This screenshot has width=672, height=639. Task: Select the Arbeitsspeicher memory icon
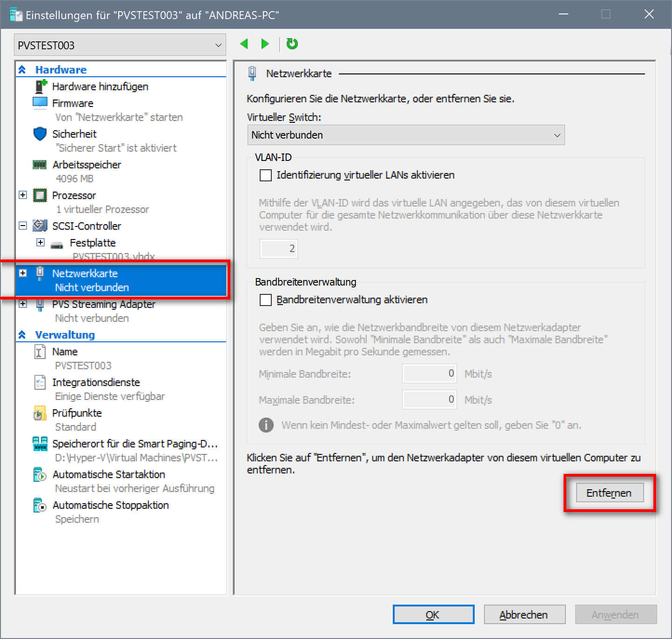pos(40,165)
